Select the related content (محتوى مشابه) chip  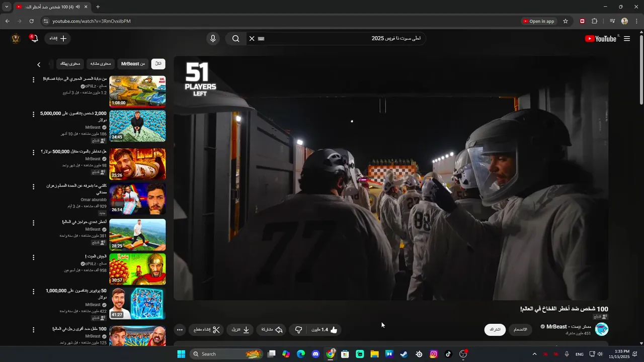[101, 64]
